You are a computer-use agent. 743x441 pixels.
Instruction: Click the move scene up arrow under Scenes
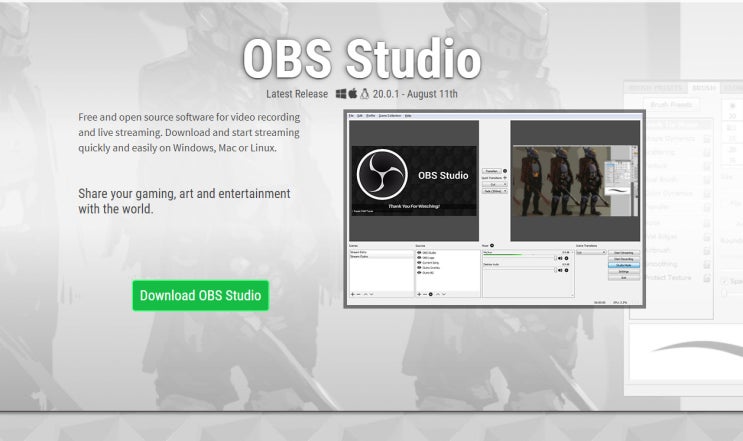point(365,294)
